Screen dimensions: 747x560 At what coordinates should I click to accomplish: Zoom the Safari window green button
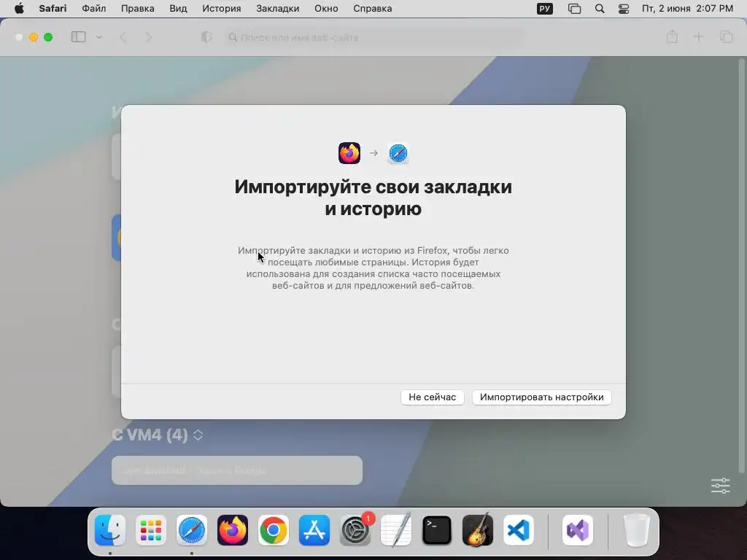48,37
